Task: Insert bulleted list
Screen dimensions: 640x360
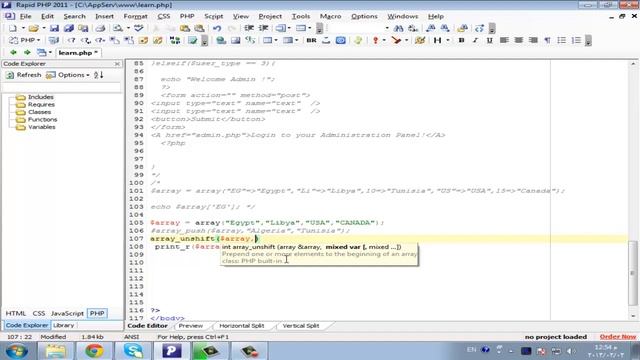Action: click(562, 40)
